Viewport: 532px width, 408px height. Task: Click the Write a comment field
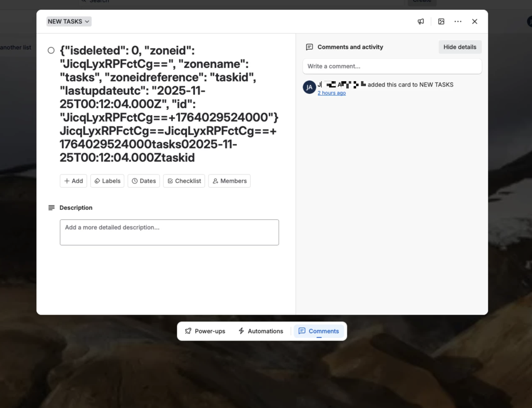coord(392,66)
